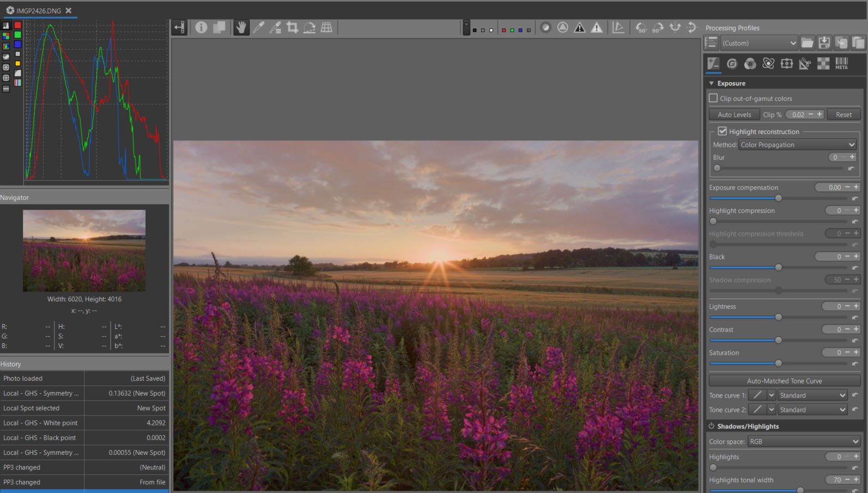
Task: Toggle the red channel in histogram
Action: [17, 25]
